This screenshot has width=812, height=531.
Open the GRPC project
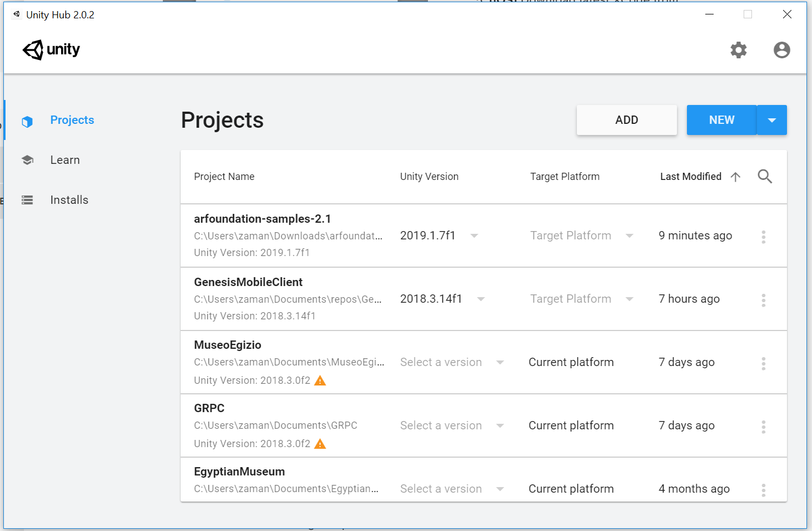tap(209, 408)
